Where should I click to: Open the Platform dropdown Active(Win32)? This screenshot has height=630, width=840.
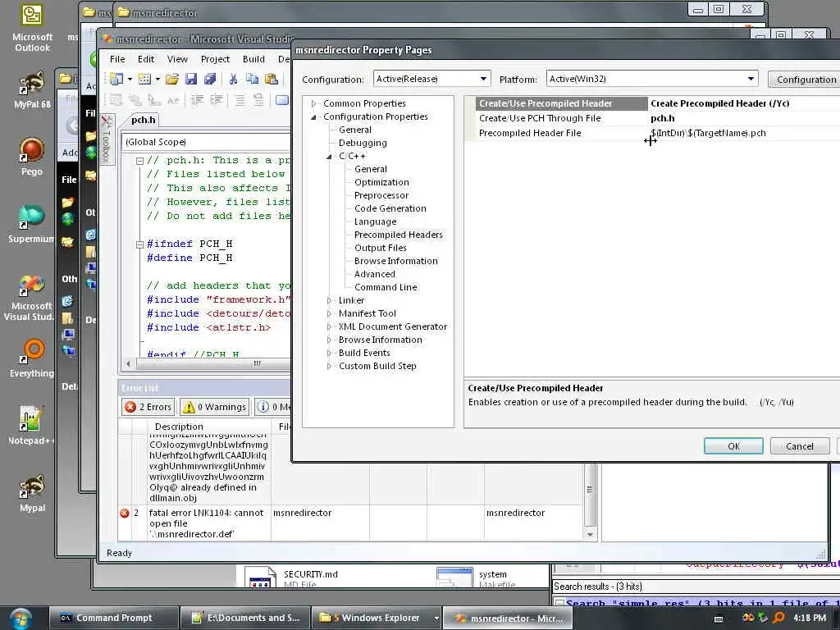click(x=652, y=79)
